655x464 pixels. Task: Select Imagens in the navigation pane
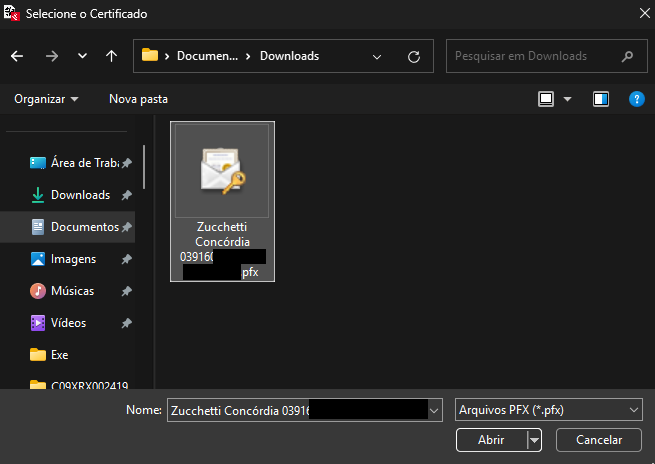pos(73,259)
